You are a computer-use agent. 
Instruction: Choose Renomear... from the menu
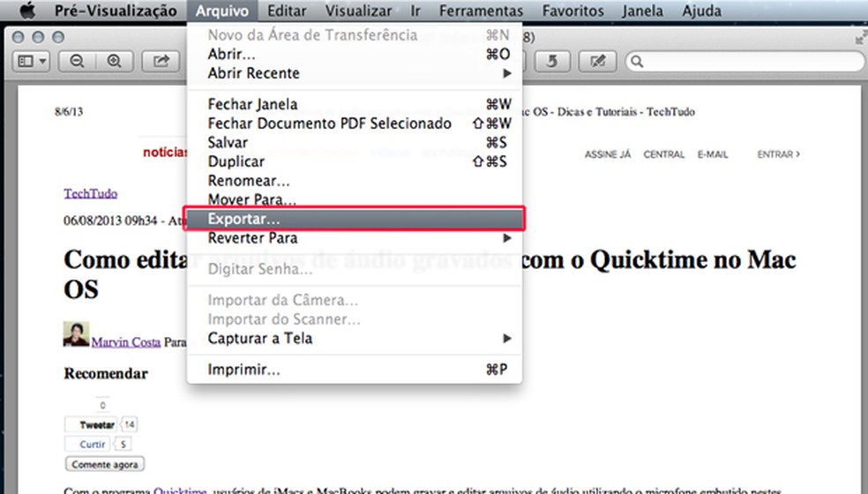pyautogui.click(x=355, y=181)
